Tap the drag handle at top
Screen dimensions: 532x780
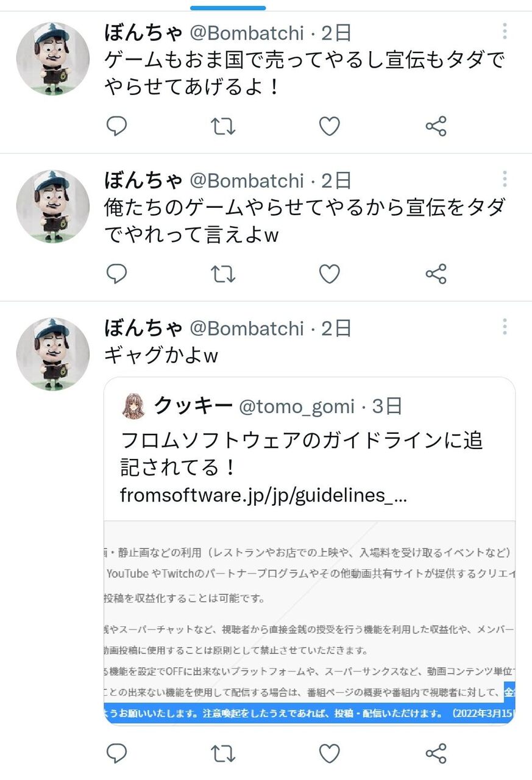[x=228, y=8]
